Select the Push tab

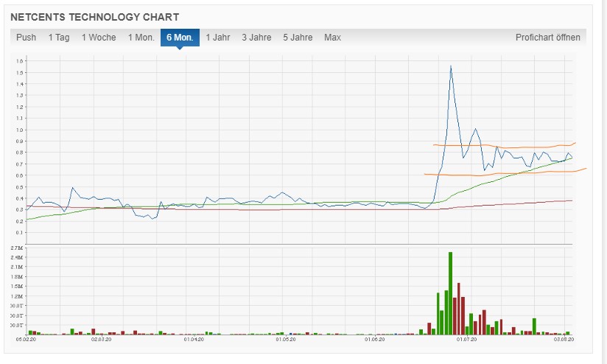click(26, 38)
